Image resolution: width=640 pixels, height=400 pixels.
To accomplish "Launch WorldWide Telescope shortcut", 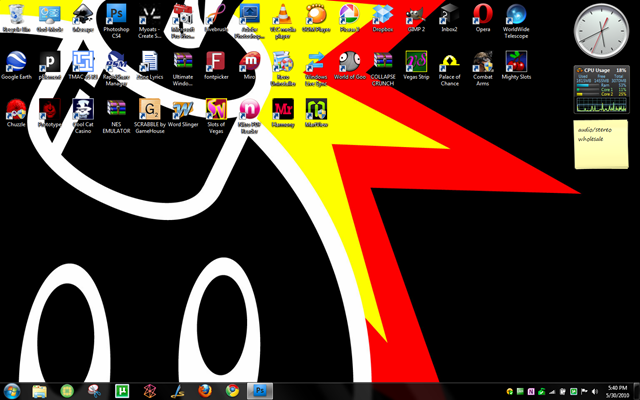I will 516,21.
